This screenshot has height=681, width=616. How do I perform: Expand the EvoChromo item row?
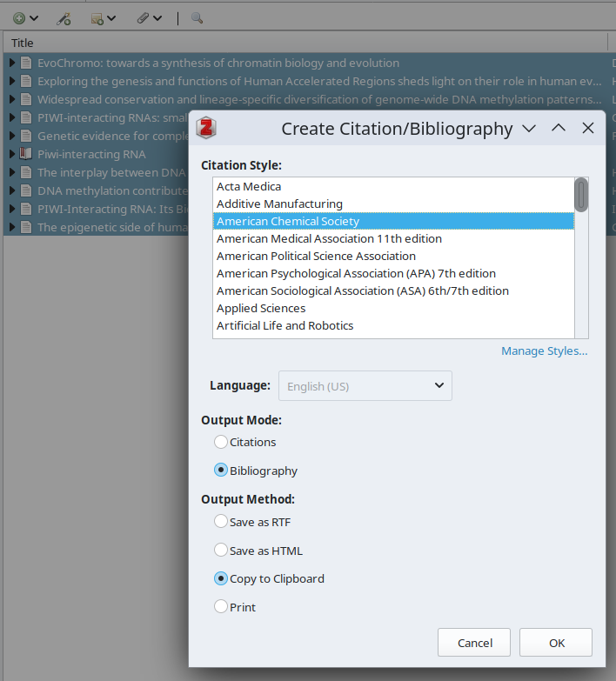(12, 63)
